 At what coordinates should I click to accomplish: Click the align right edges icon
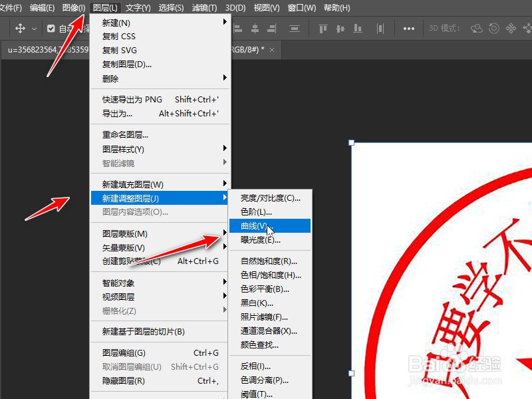pos(271,29)
